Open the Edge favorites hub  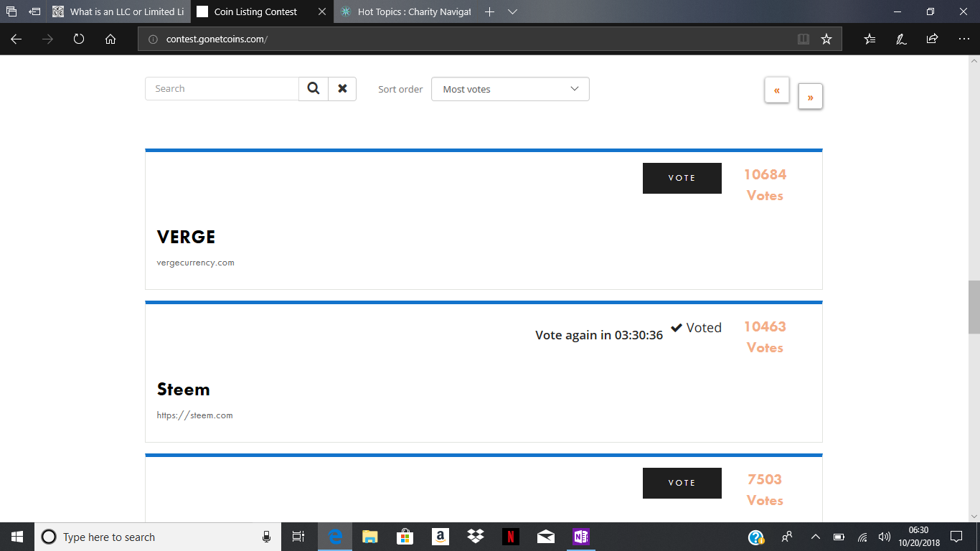click(870, 39)
